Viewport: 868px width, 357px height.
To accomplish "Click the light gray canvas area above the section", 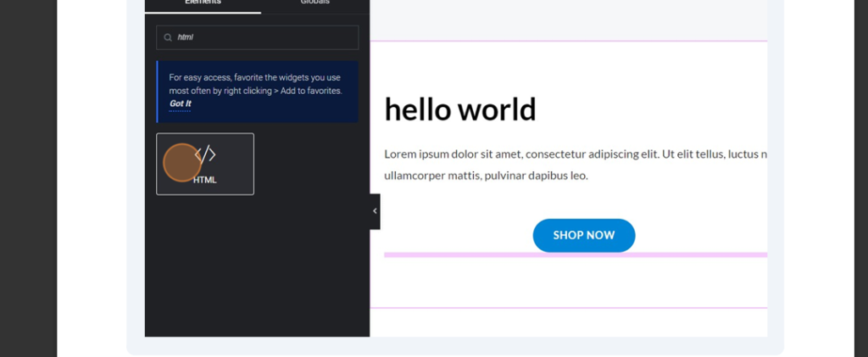I will coord(568,19).
